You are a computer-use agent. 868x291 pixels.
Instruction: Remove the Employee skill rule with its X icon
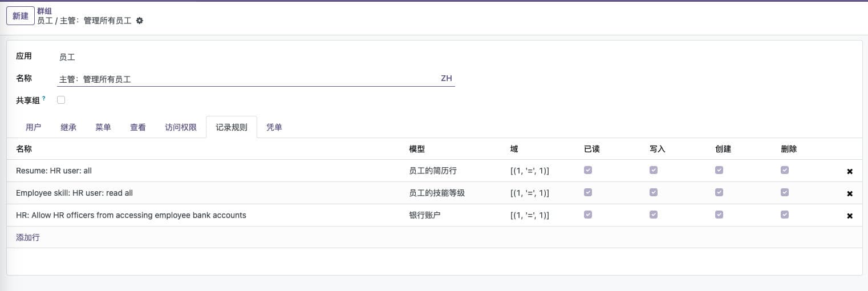click(850, 193)
